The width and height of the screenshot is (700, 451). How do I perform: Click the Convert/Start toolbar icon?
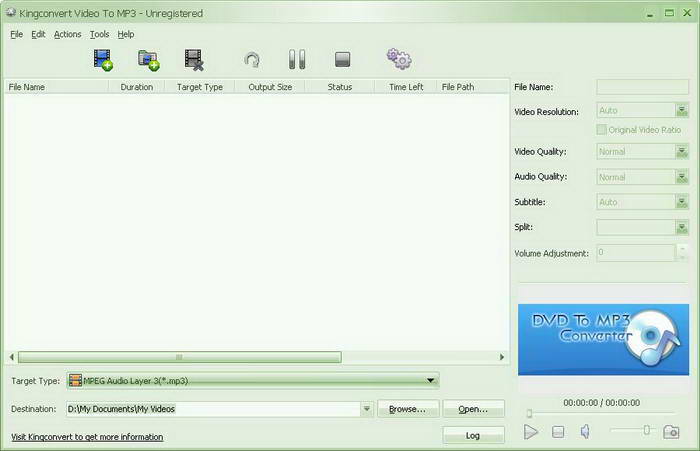point(252,60)
